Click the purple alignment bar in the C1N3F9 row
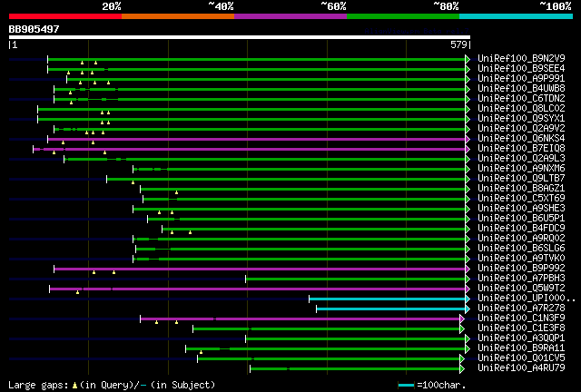Screen dimensions: 581x392 [300, 319]
